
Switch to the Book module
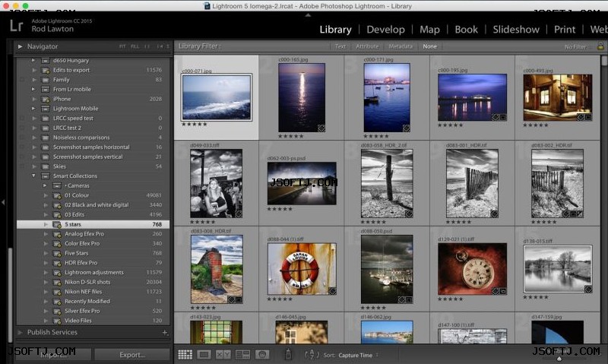466,30
